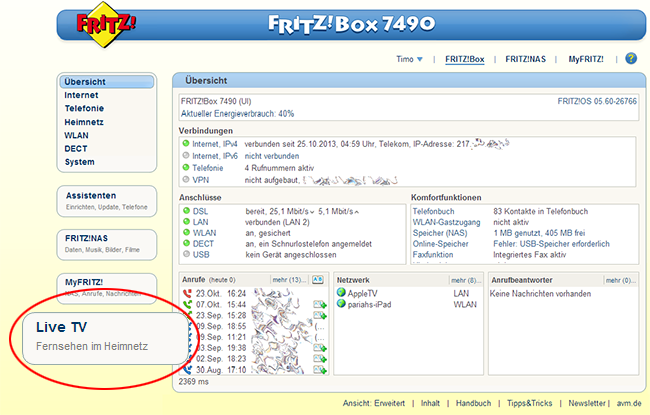The height and width of the screenshot is (415, 650).
Task: Click the green status LED beside LAN
Action: tap(186, 221)
